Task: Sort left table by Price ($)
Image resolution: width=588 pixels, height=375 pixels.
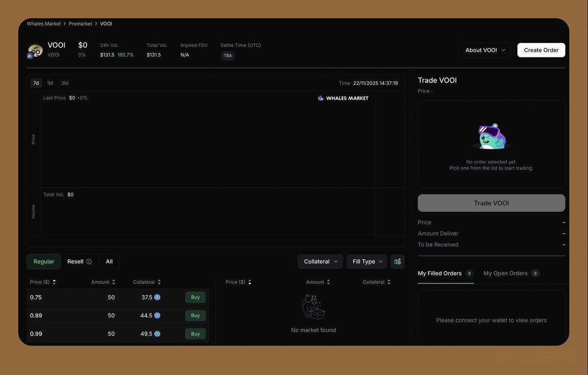Action: click(43, 282)
